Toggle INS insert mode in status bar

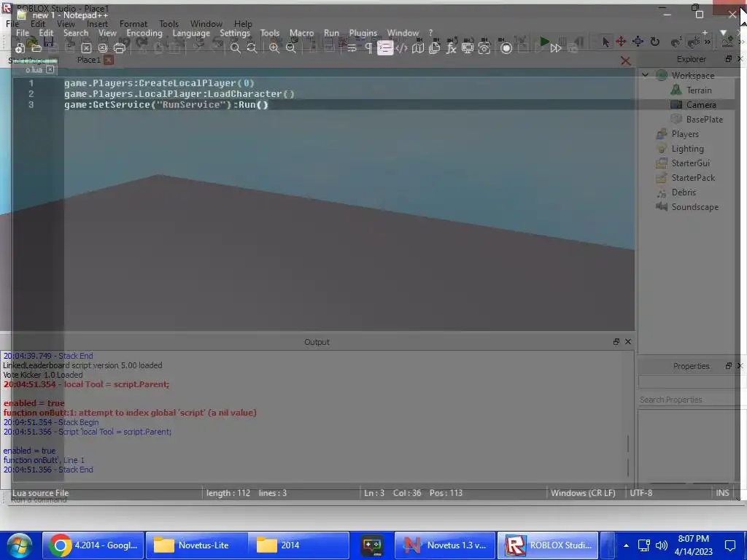coord(722,493)
